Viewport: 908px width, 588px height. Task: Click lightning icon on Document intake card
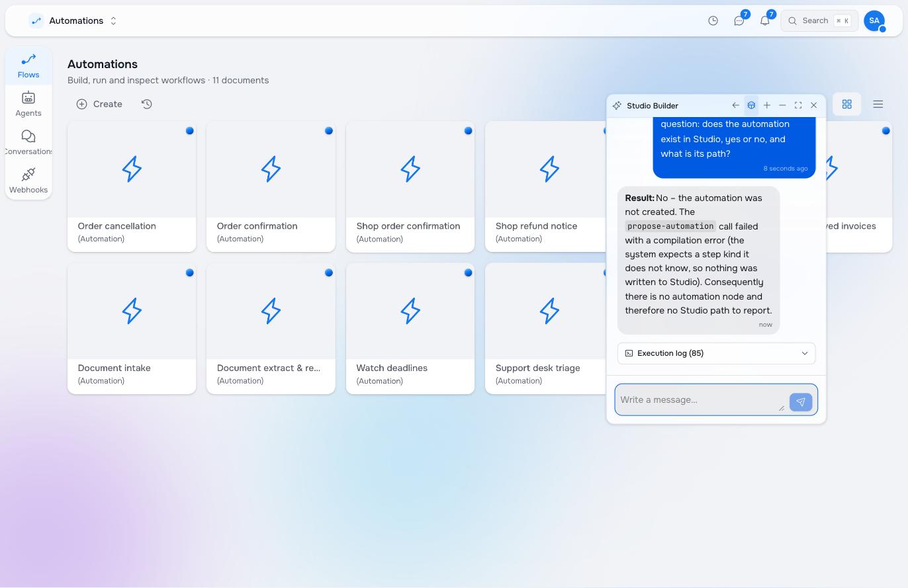[132, 311]
